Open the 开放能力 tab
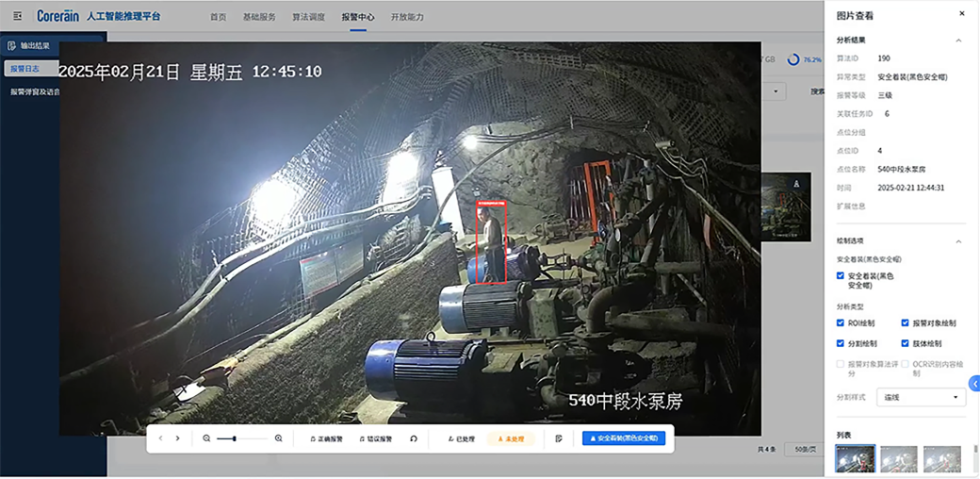The image size is (980, 479). [407, 17]
